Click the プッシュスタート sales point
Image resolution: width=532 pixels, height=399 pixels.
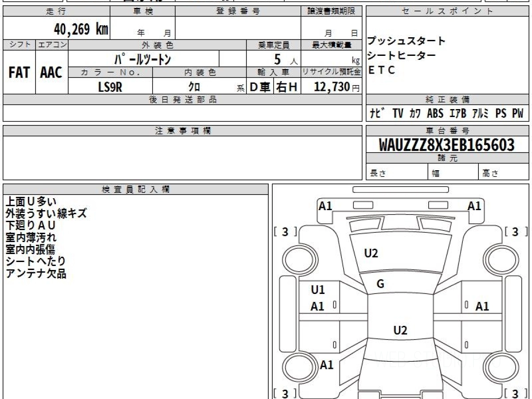[x=406, y=41]
